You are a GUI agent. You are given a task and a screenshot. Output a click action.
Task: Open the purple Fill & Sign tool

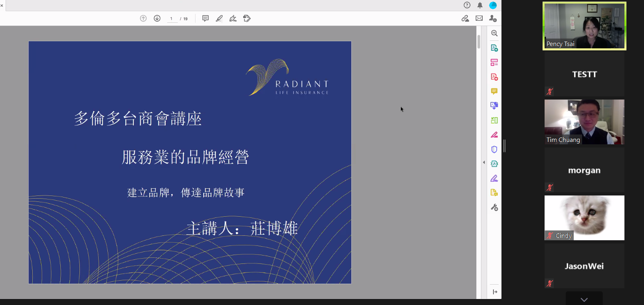click(x=494, y=178)
